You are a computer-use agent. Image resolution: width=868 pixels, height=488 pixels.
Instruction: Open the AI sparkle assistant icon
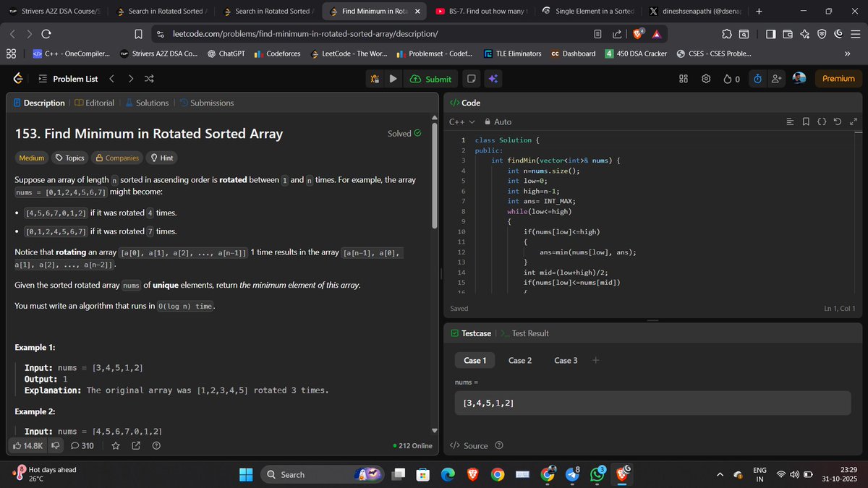click(x=493, y=79)
